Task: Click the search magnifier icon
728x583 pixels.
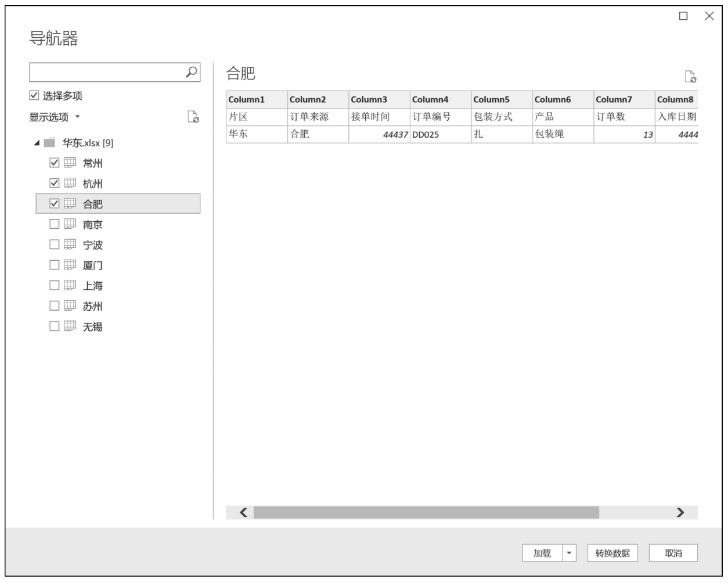Action: pyautogui.click(x=191, y=72)
